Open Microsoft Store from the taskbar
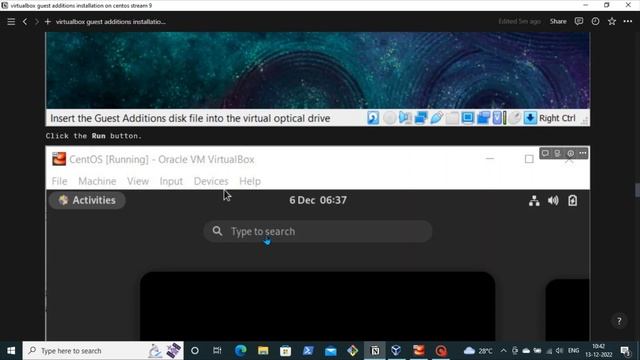This screenshot has height=360, width=640. point(285,351)
